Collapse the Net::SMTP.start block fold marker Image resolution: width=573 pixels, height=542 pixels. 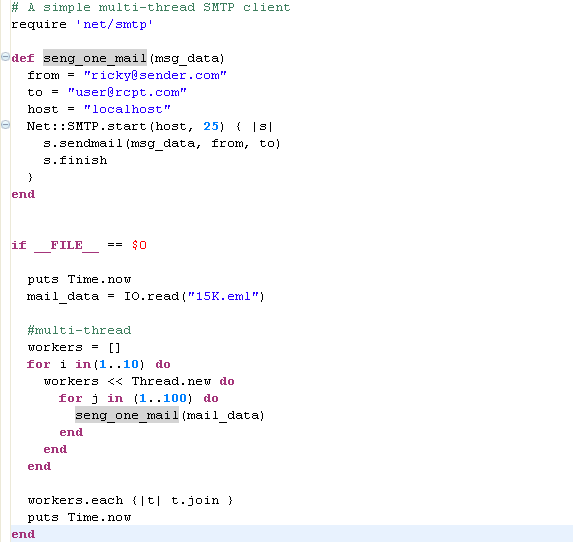pyautogui.click(x=5, y=125)
